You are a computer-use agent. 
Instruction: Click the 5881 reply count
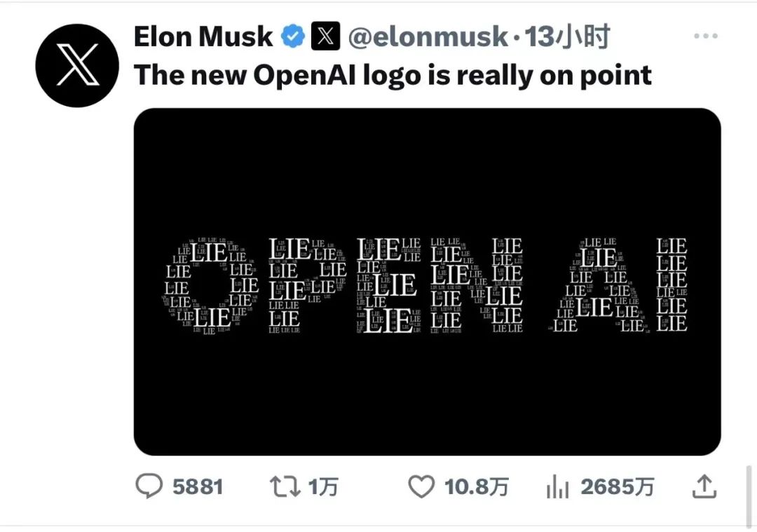(x=198, y=486)
